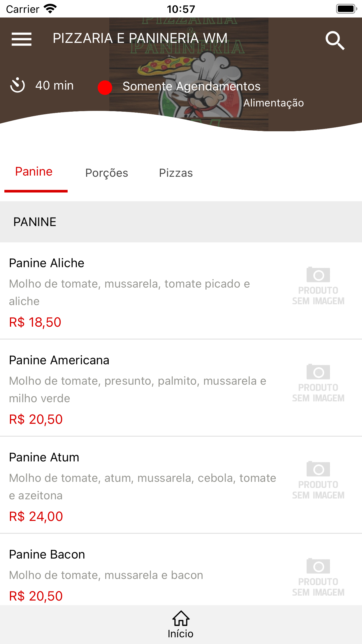Select the Panine Atum product
This screenshot has height=644, width=362.
pos(181,485)
